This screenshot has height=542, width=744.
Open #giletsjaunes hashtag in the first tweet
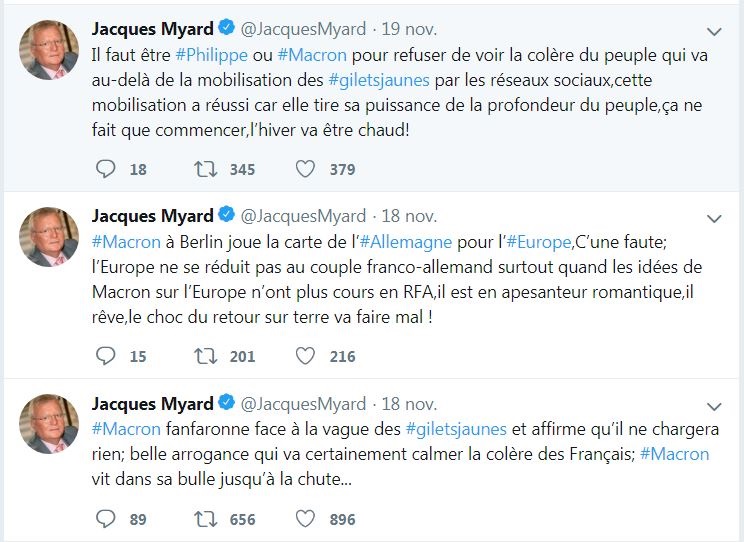(x=380, y=81)
